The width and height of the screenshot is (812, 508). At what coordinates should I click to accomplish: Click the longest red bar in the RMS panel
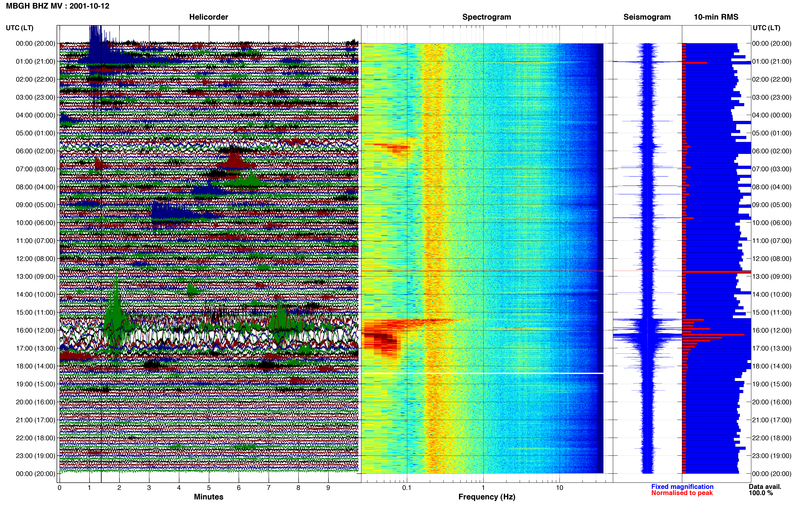coord(717,272)
